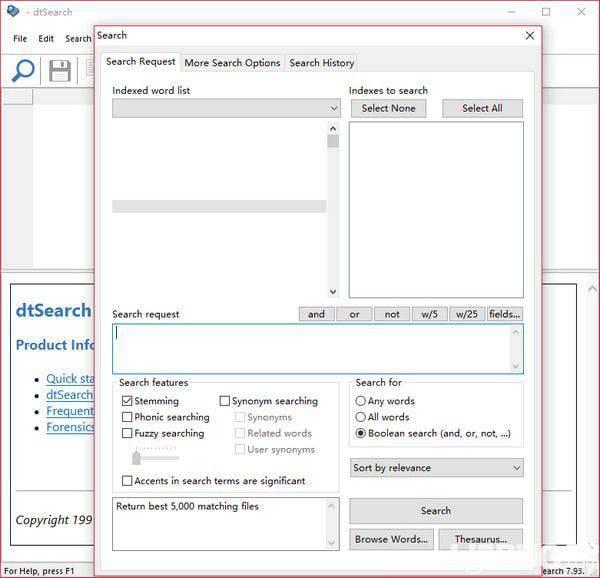Click the highlighted row in indexed word list

coord(219,206)
